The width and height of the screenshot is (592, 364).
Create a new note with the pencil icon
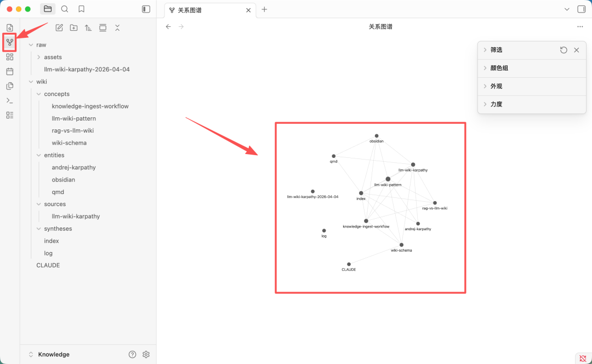[x=59, y=27]
